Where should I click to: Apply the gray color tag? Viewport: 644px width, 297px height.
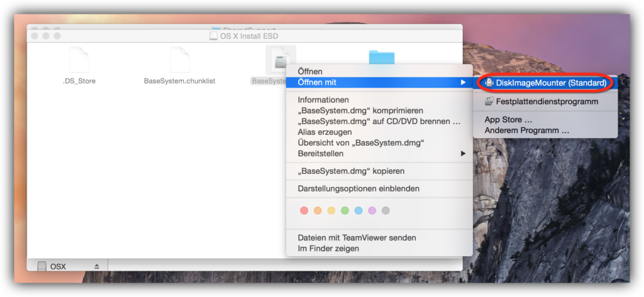click(x=386, y=210)
